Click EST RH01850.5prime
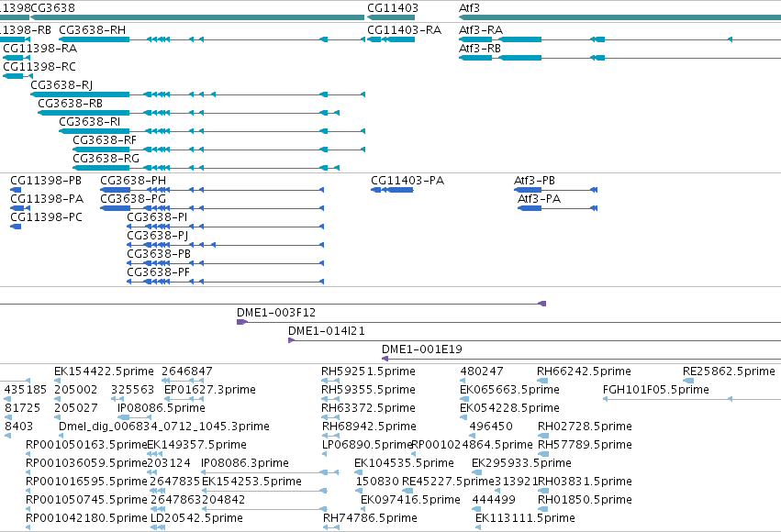The height and width of the screenshot is (532, 781). pos(585,500)
